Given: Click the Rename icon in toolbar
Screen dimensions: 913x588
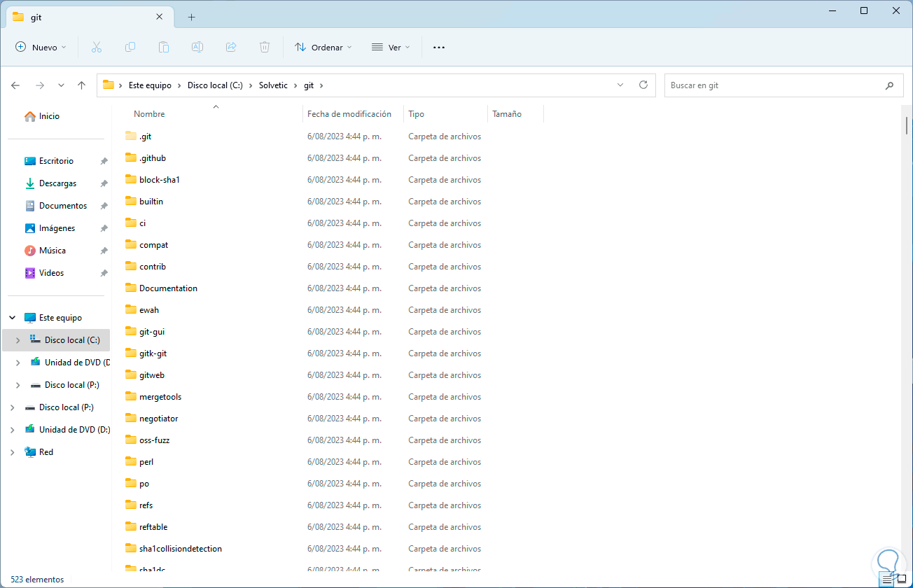Looking at the screenshot, I should click(x=197, y=48).
